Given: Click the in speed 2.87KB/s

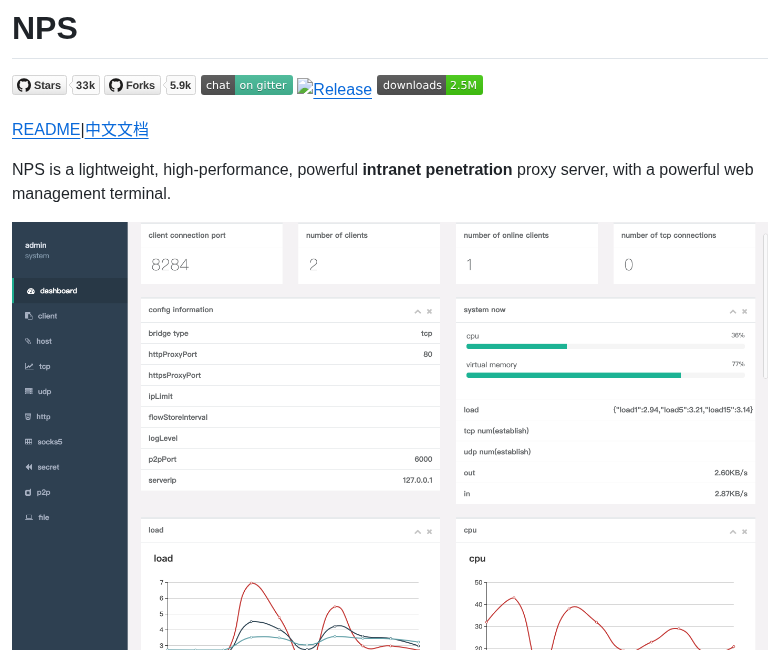Looking at the screenshot, I should coord(731,494).
